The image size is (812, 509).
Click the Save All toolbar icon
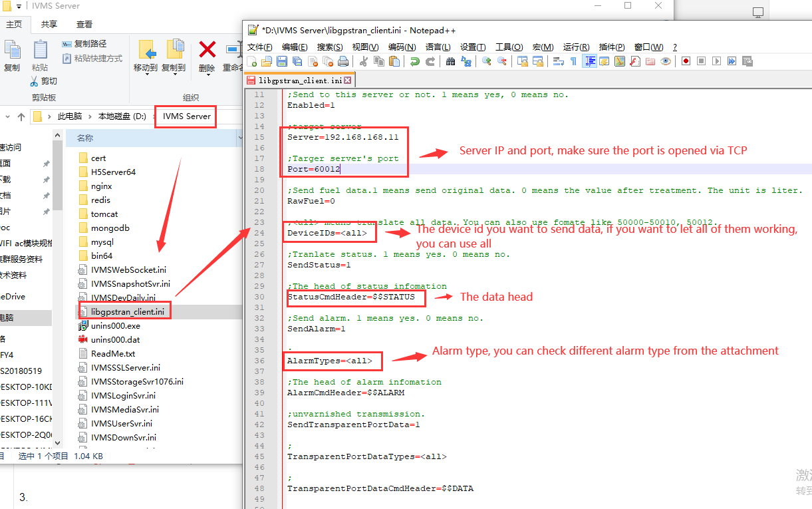click(x=297, y=61)
